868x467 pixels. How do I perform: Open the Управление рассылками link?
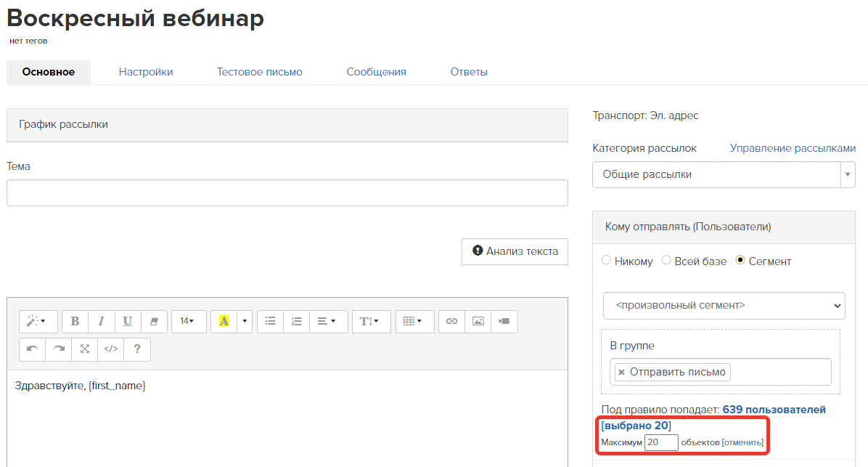coord(793,148)
